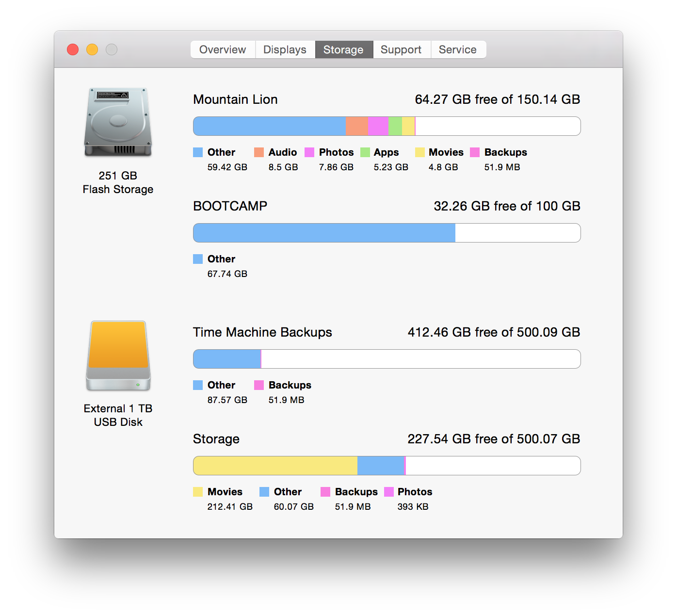Click the '8.5 GB' Audio value

(x=283, y=167)
